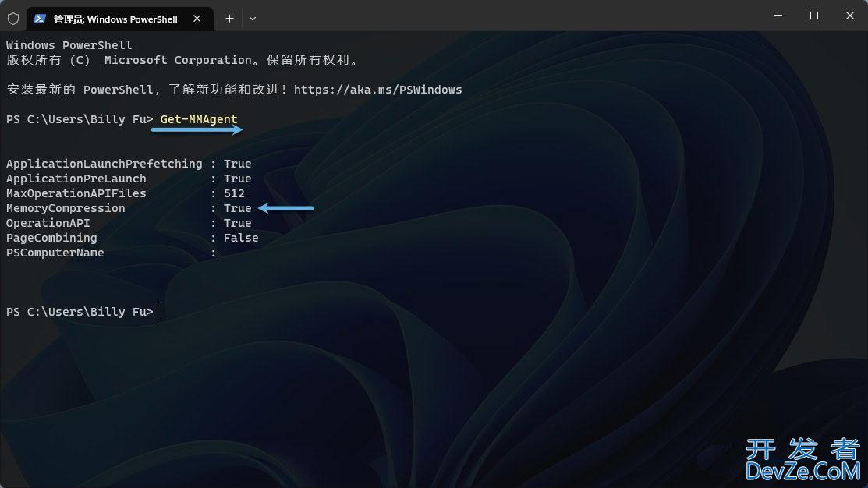868x488 pixels.
Task: Click the True value of ApplicationPreLaunch
Action: [238, 179]
